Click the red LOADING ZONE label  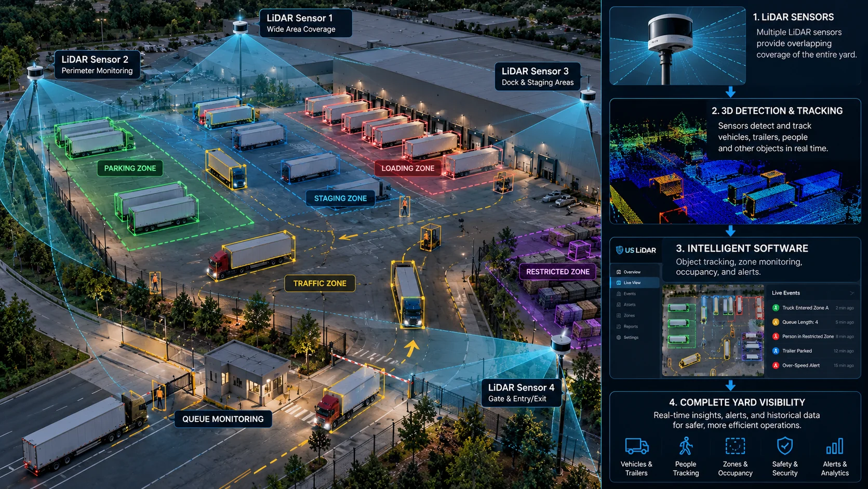pos(408,168)
